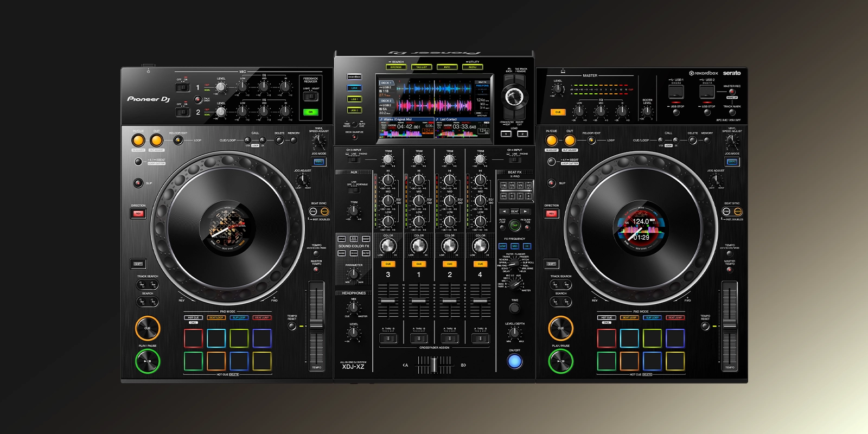
Task: Toggle the CH 3 INPUT line/phono switch
Action: point(354,159)
